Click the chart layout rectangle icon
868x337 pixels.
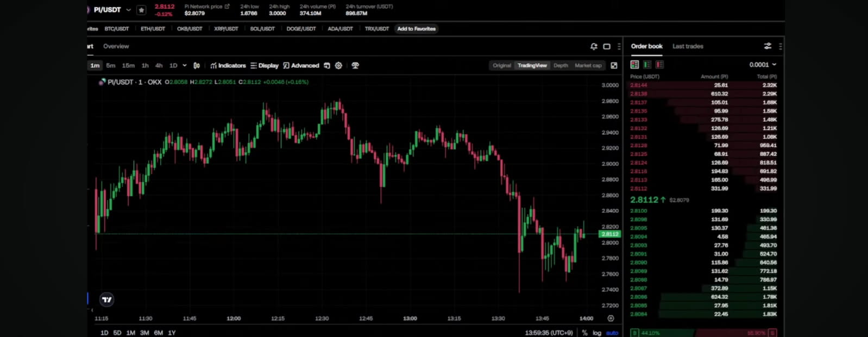607,47
